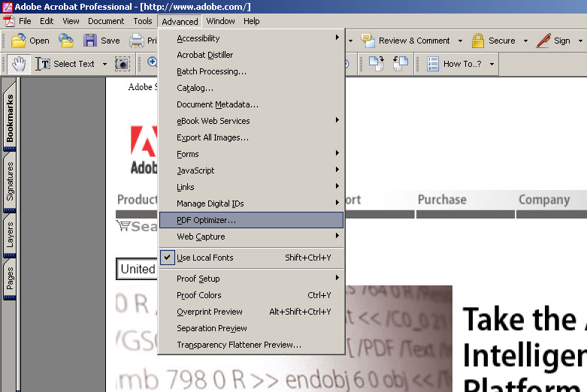
Task: Open the Sign dropdown arrow
Action: (x=581, y=41)
